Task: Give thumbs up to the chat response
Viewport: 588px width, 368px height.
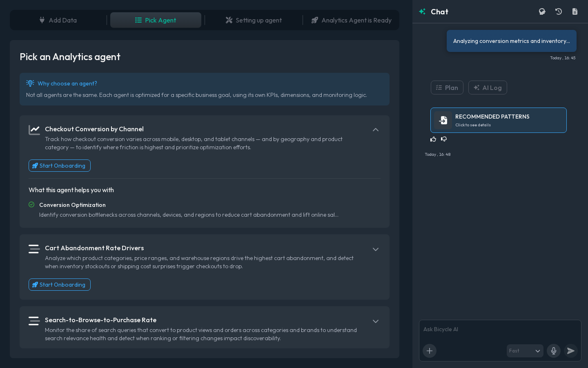Action: coord(433,139)
